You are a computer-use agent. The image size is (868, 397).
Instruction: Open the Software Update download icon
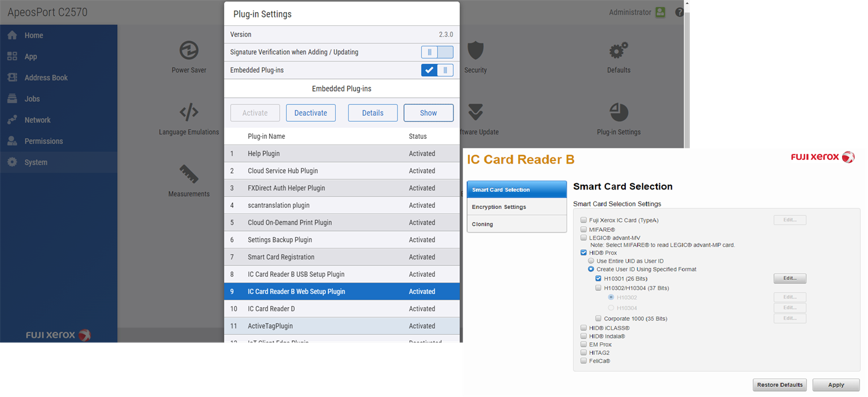pyautogui.click(x=476, y=112)
